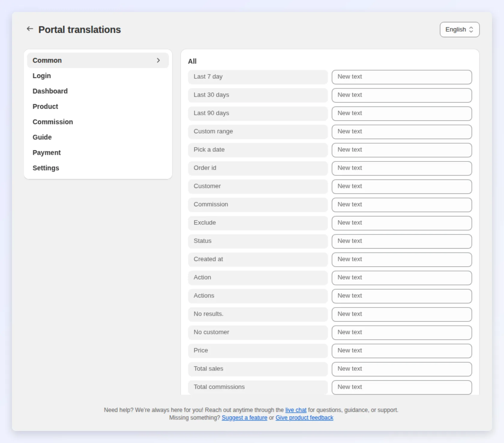Click the New text field for Last 90 days
This screenshot has width=504, height=443.
(x=401, y=113)
